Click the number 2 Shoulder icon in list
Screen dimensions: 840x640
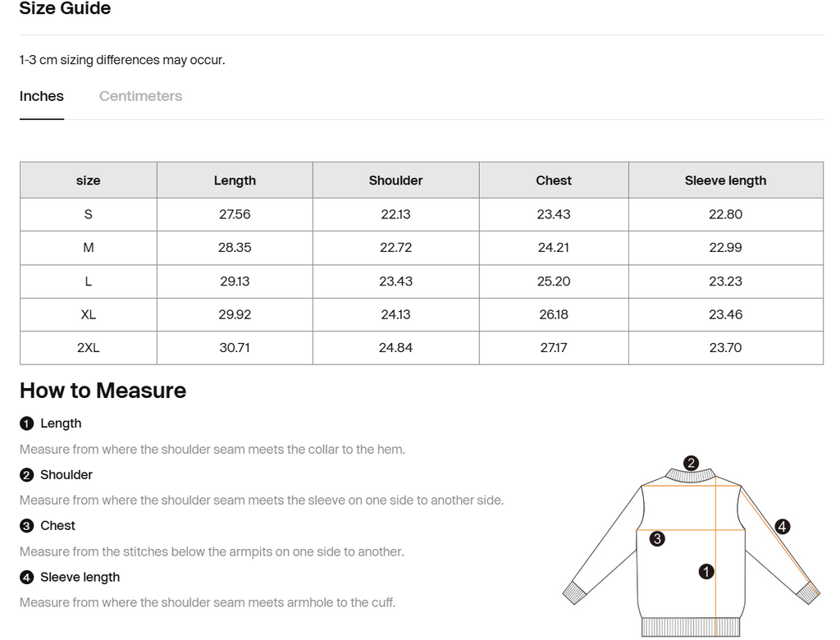tap(27, 475)
